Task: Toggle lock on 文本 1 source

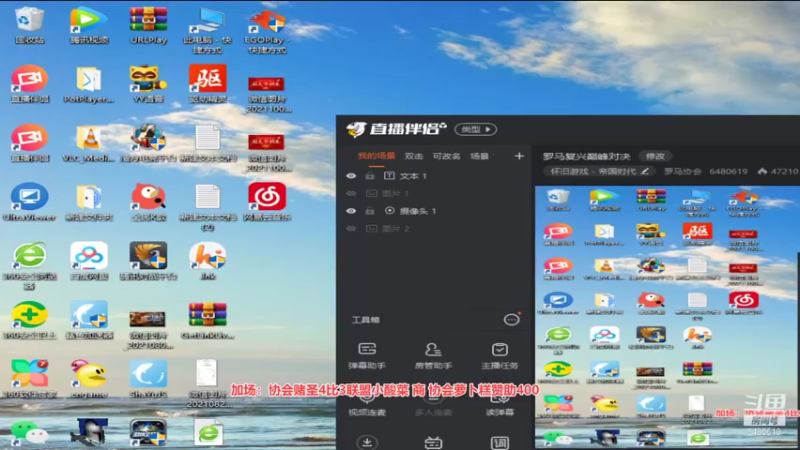Action: pos(370,176)
